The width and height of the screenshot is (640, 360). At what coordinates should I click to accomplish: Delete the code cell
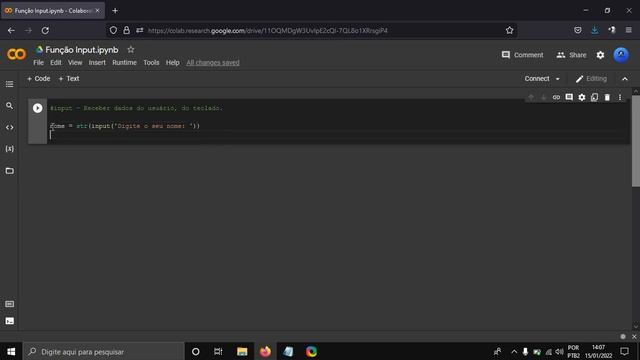(607, 98)
